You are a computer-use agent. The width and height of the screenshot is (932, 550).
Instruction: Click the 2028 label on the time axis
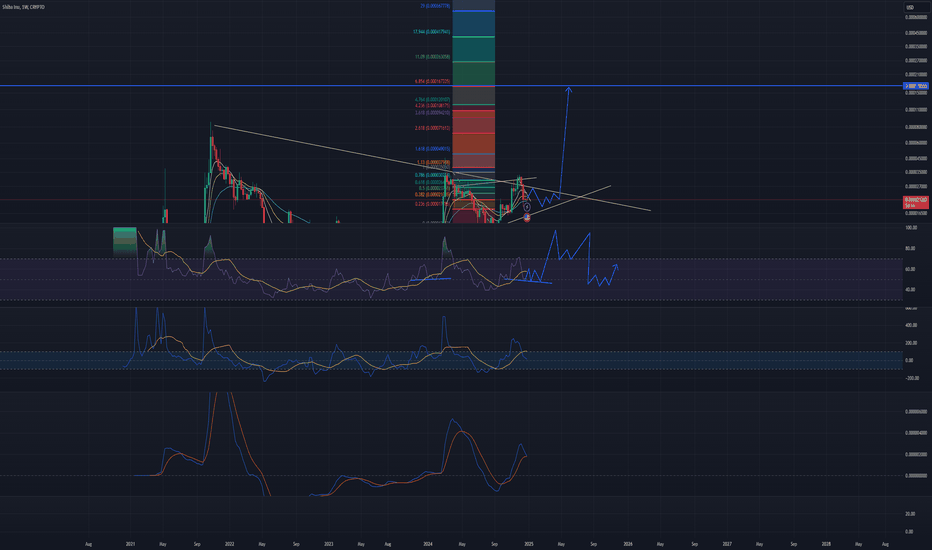[x=826, y=544]
